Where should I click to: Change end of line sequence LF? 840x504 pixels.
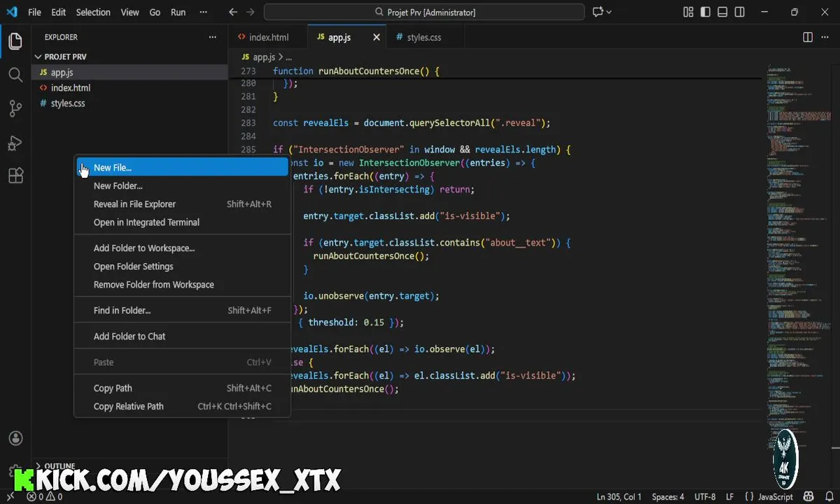[x=730, y=496]
